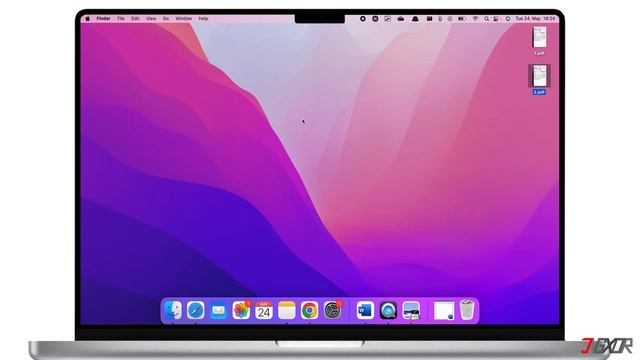Screen dimensions: 640x360
Task: Open Mail from the Dock
Action: [x=218, y=311]
